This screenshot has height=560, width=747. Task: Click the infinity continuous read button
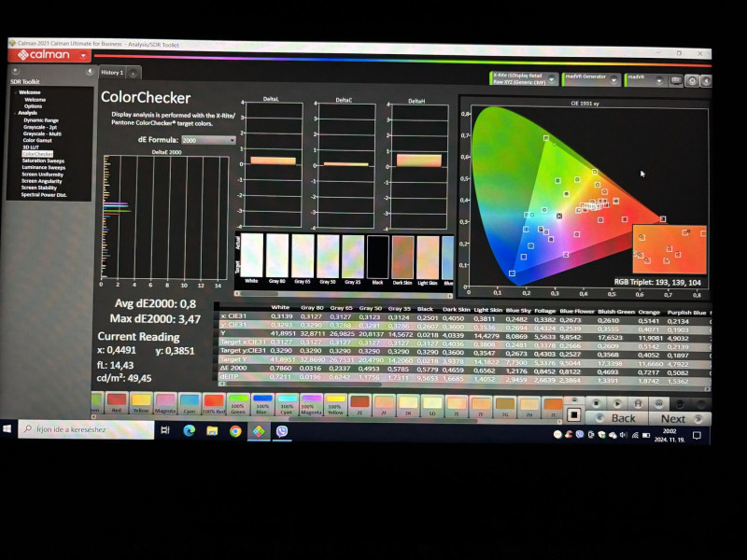click(x=659, y=404)
